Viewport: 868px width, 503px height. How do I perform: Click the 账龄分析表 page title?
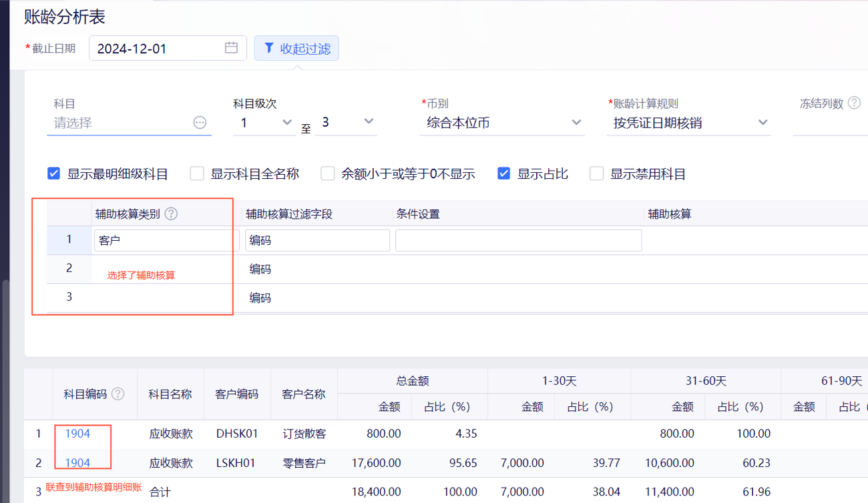click(x=65, y=17)
